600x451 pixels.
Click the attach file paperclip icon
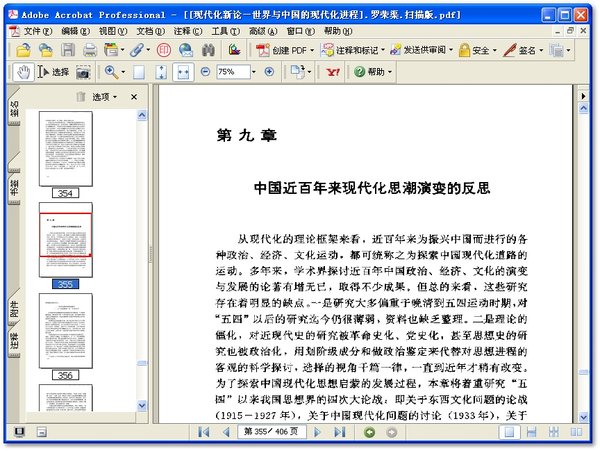coord(137,50)
